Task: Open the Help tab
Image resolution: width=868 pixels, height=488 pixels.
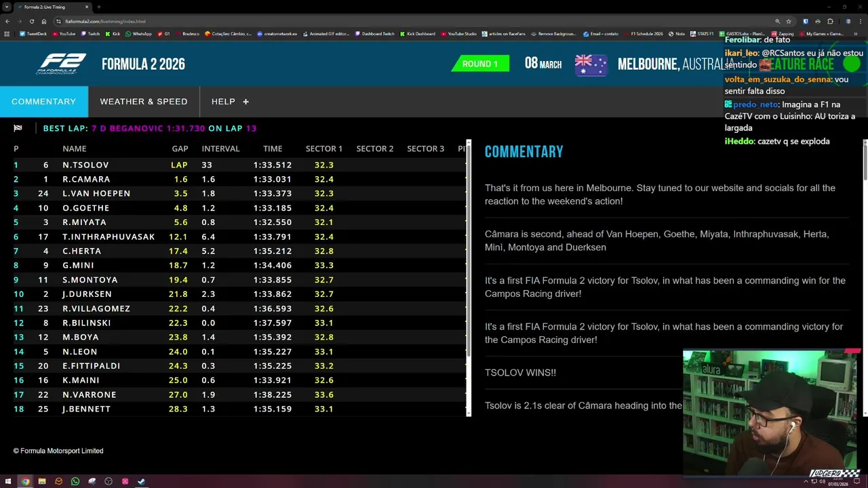Action: [230, 102]
